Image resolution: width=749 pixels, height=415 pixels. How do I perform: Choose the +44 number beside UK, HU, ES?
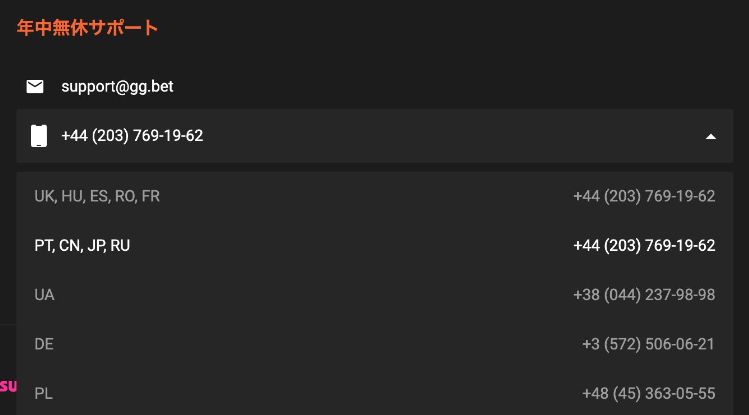click(x=644, y=196)
